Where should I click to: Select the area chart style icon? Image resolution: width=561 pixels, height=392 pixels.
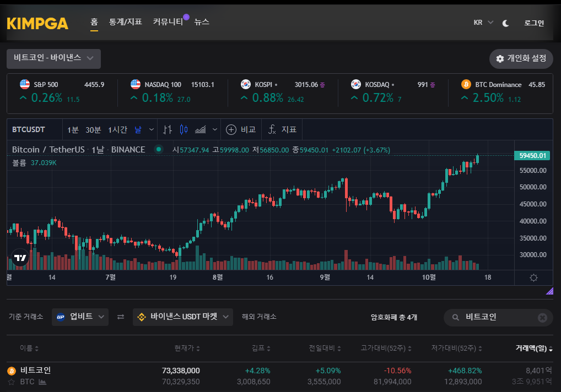201,129
